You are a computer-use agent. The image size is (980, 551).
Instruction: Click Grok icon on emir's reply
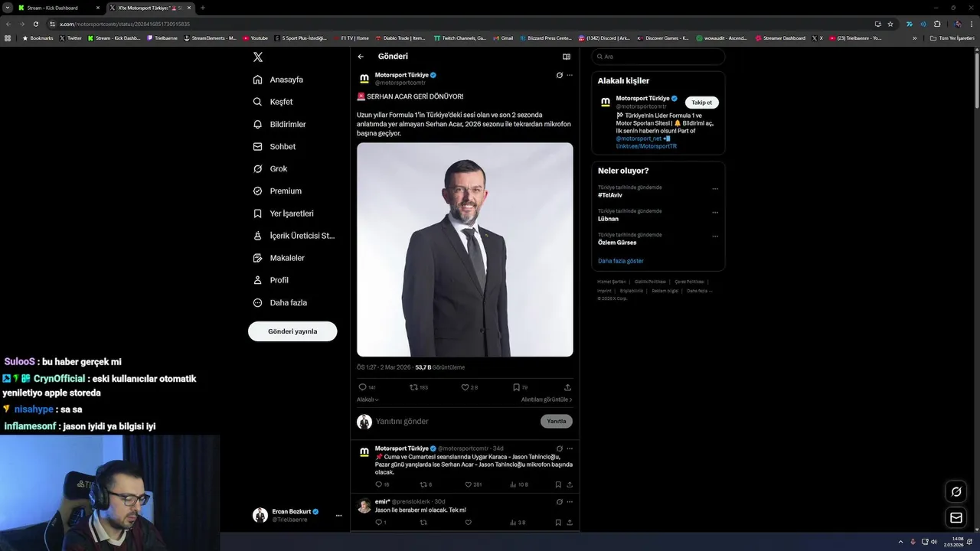tap(560, 502)
